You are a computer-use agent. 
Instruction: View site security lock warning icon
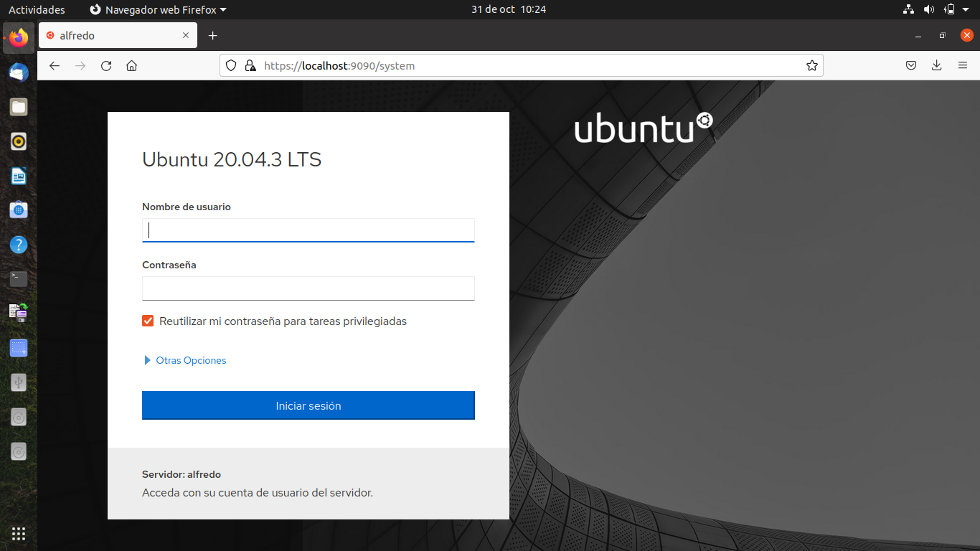250,65
